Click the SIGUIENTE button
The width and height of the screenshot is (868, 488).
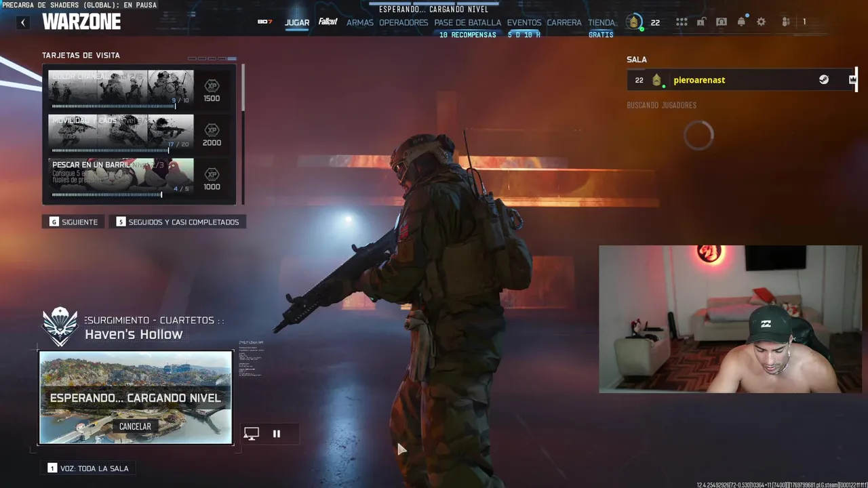pos(73,222)
